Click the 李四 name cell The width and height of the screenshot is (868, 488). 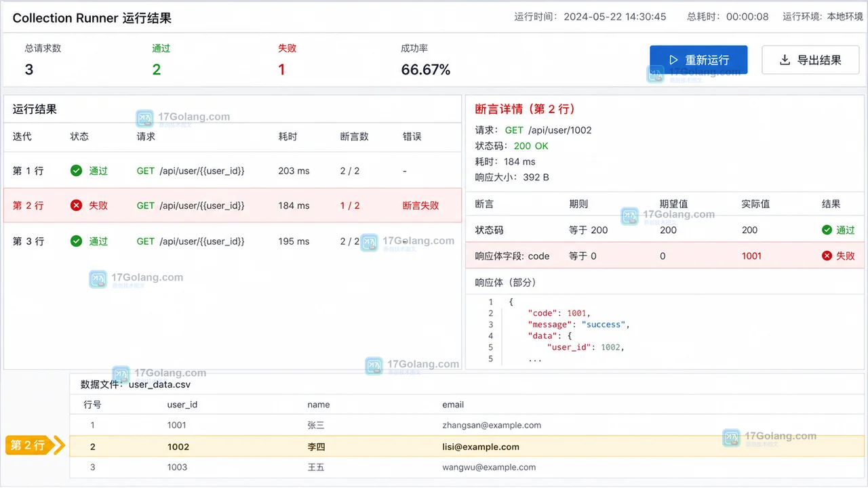(316, 447)
